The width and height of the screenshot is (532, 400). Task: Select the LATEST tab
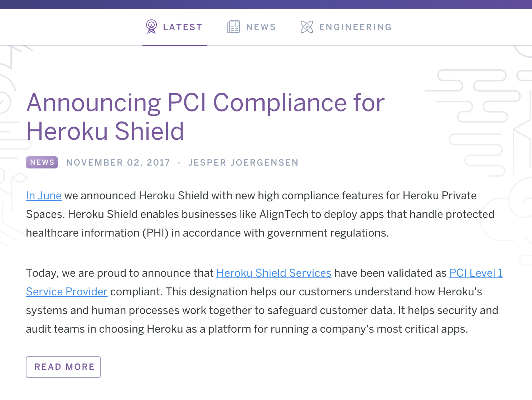pyautogui.click(x=183, y=27)
